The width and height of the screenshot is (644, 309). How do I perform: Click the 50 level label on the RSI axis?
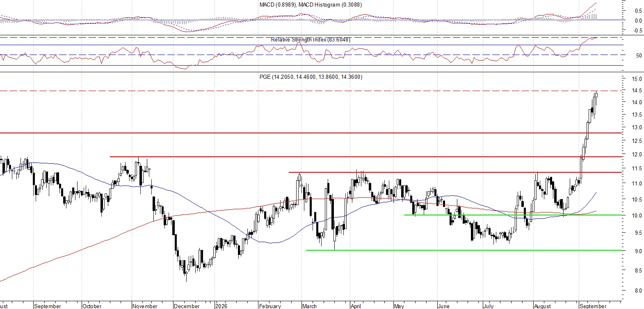pos(639,55)
